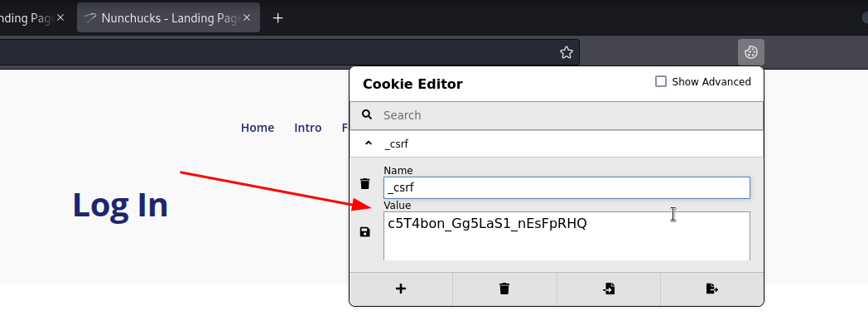Click the _csrf cookie header row
This screenshot has width=868, height=325.
(557, 144)
